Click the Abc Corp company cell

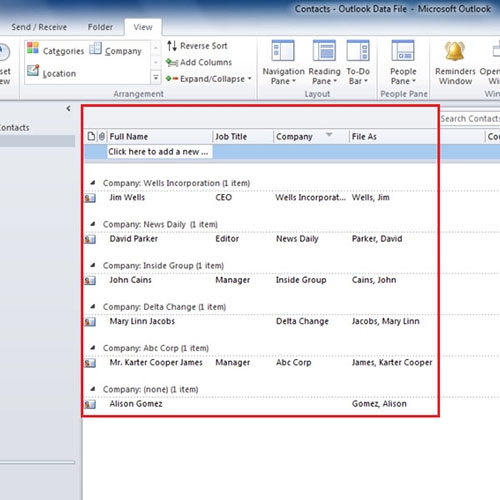[x=293, y=362]
